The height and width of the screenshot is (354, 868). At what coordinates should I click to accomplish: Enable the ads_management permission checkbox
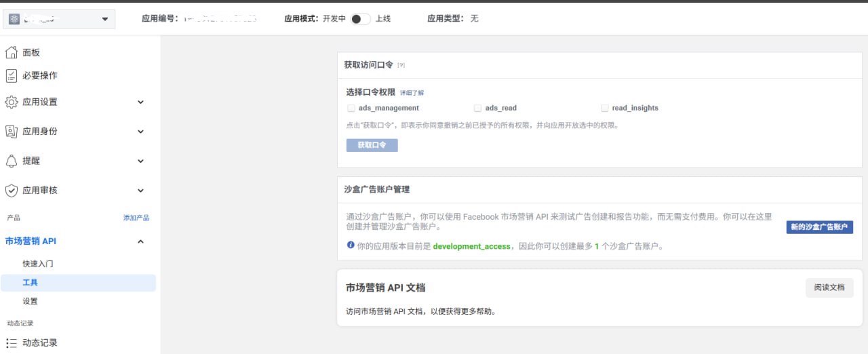(x=351, y=108)
